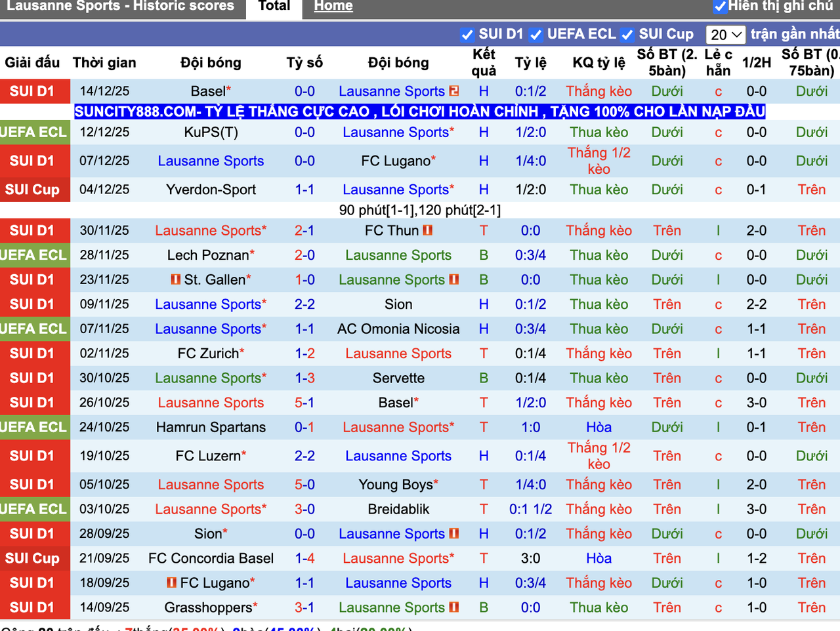Image resolution: width=840 pixels, height=631 pixels.
Task: Select the Total tab
Action: point(274,6)
